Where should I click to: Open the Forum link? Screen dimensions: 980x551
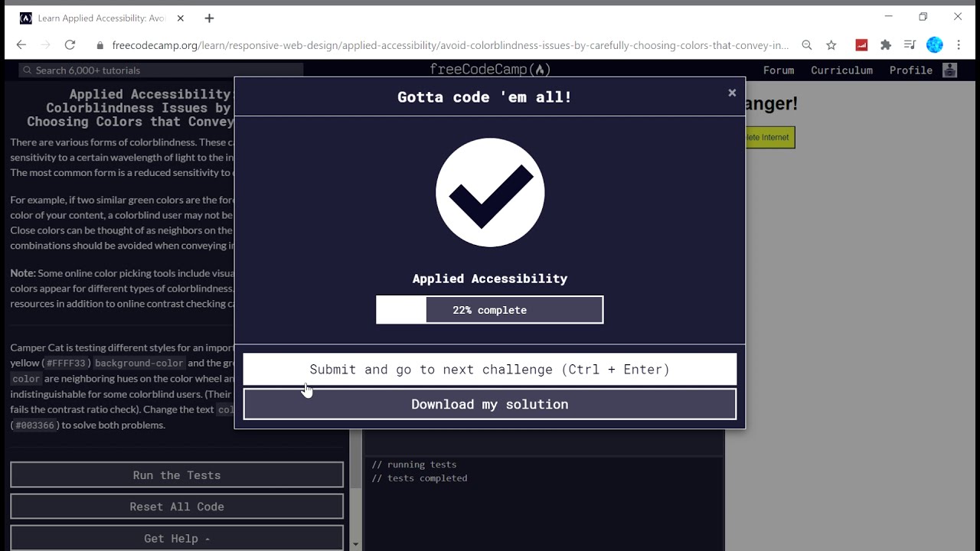click(779, 70)
